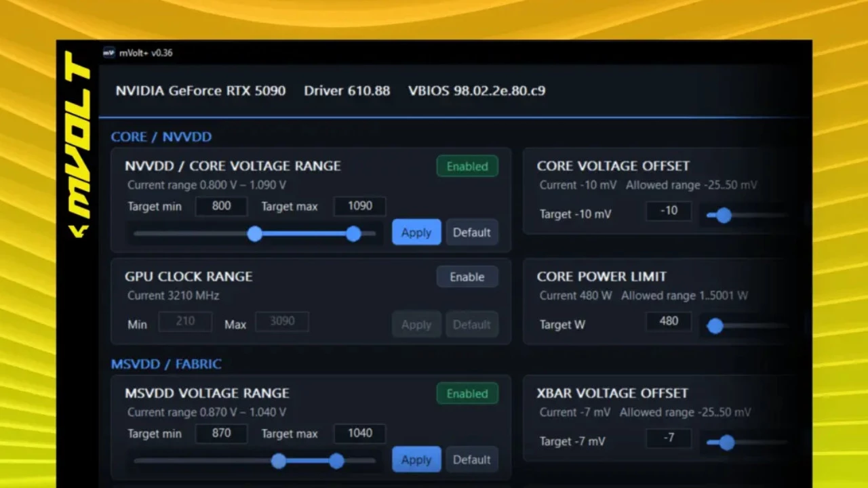Toggle the Enabled button for MSVDD voltage range

(467, 393)
